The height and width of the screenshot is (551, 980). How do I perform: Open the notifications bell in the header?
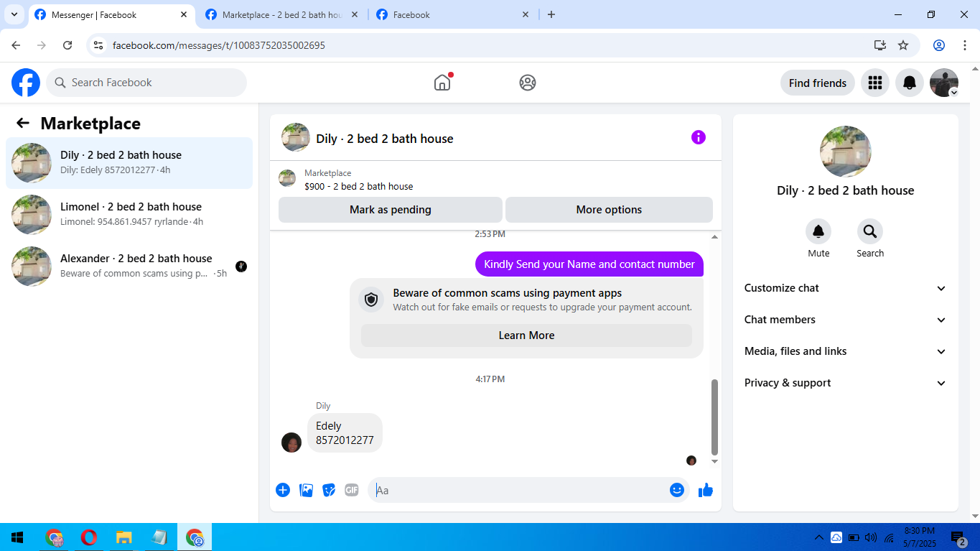point(910,83)
